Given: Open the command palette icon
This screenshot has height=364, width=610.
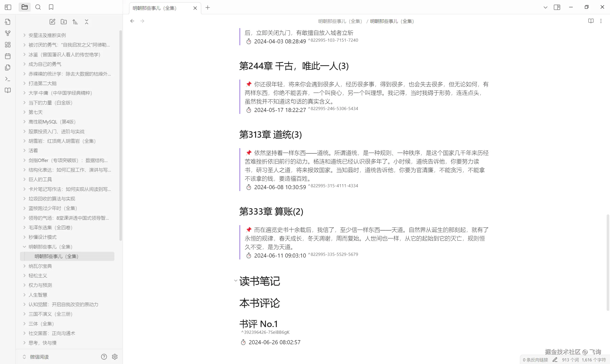Looking at the screenshot, I should [x=8, y=79].
